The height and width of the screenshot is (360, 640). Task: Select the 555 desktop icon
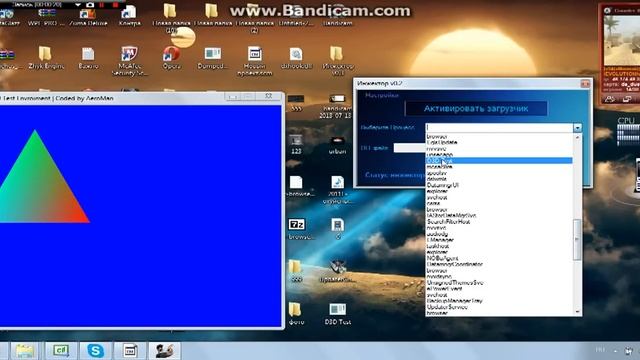(x=296, y=103)
